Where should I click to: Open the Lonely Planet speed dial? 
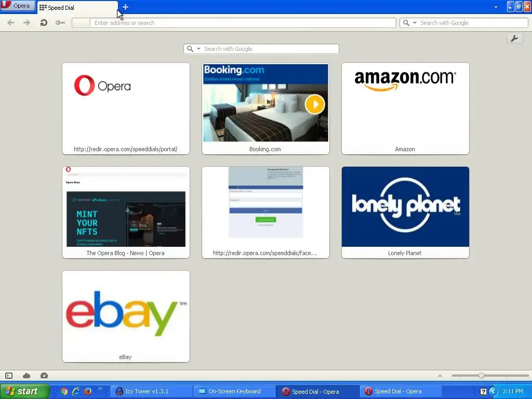405,212
